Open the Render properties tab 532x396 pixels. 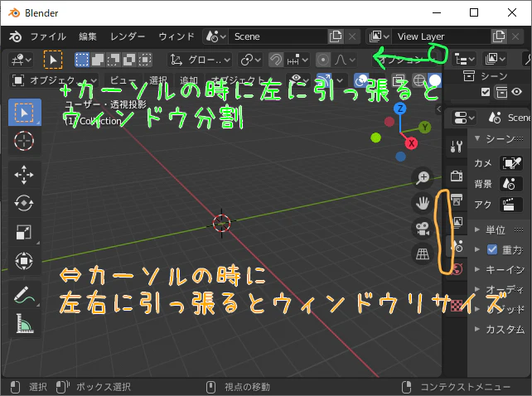(457, 176)
